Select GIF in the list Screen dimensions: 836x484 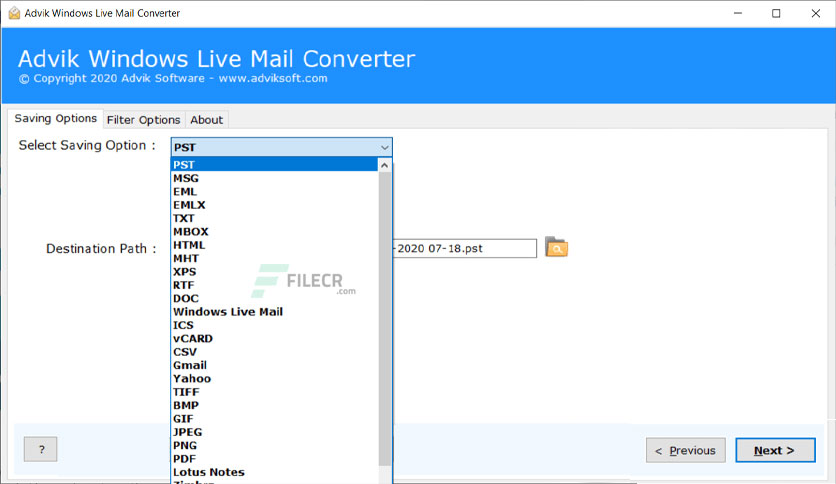pos(275,418)
